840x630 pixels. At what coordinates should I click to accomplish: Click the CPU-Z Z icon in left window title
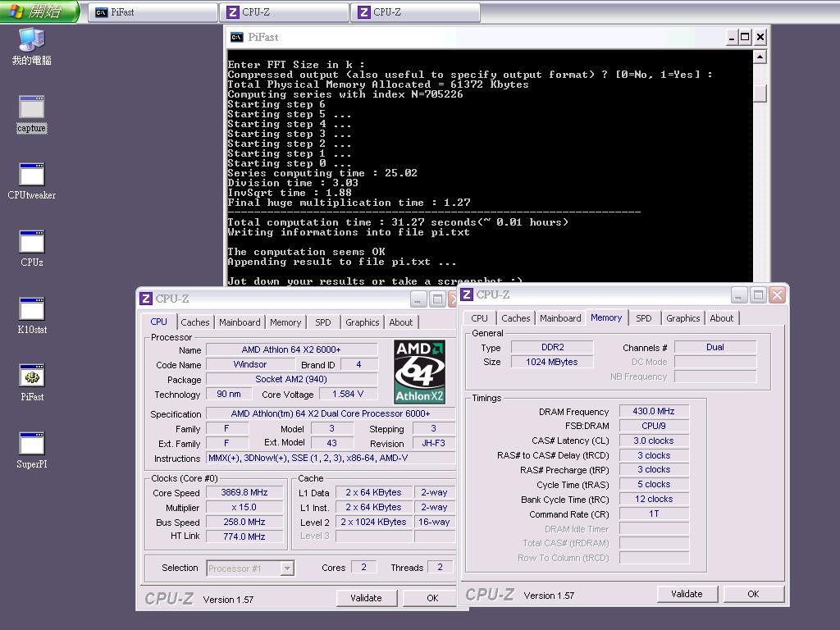coord(146,299)
